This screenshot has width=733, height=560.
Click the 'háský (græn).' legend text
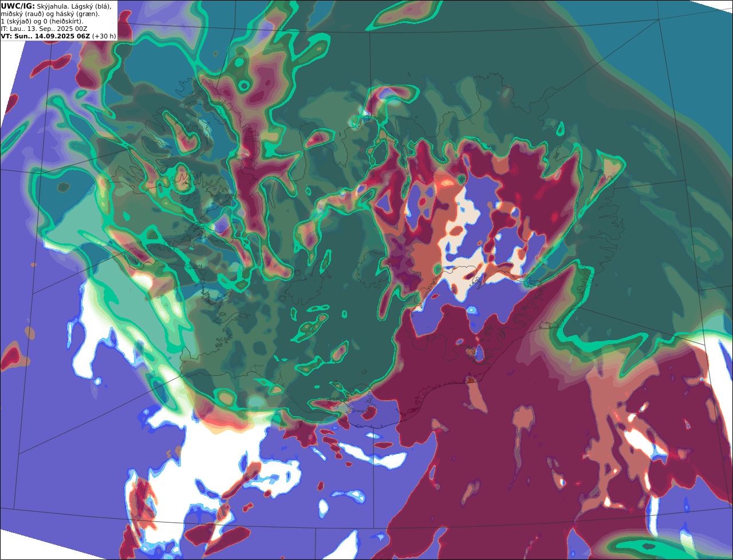point(77,14)
